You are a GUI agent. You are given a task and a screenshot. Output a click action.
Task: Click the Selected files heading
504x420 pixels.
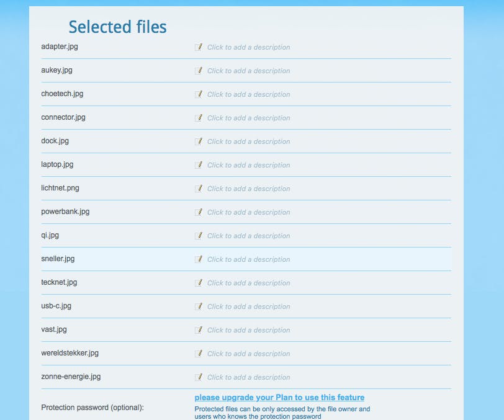(x=117, y=27)
